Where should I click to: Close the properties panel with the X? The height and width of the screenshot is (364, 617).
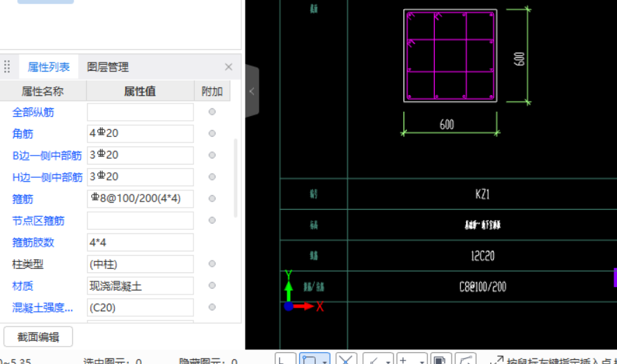(229, 67)
